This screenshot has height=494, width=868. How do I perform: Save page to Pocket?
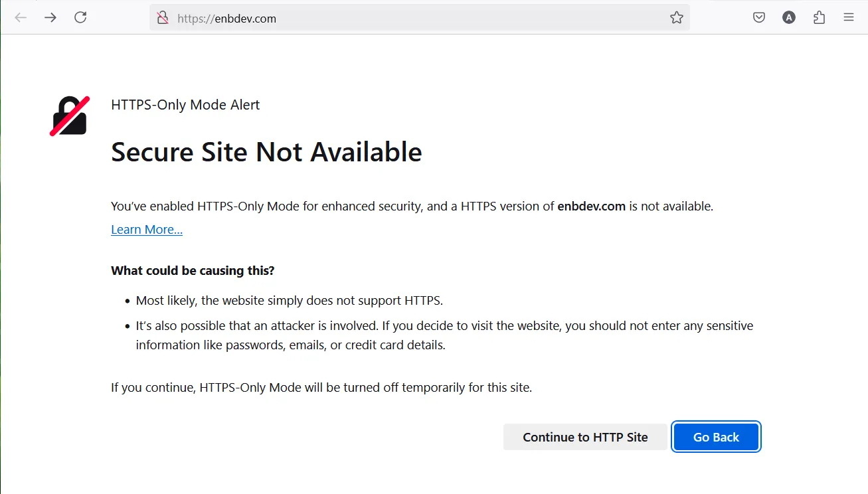pos(759,18)
